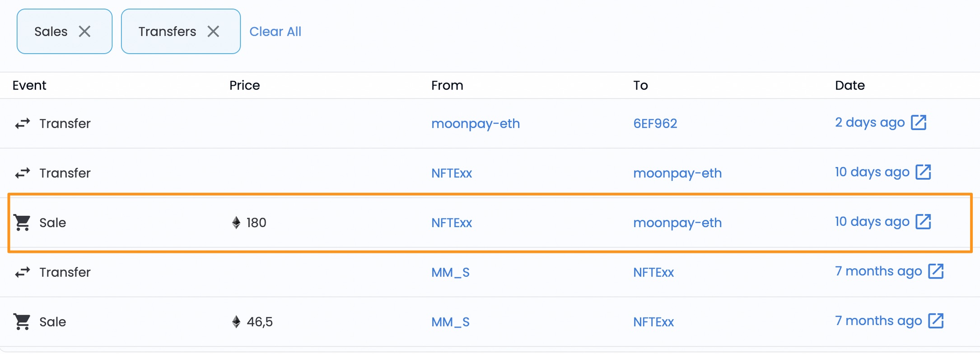The height and width of the screenshot is (354, 980).
Task: Click transfer arrows icon in moonpay-eth to 6EF962 row
Action: pyautogui.click(x=22, y=123)
